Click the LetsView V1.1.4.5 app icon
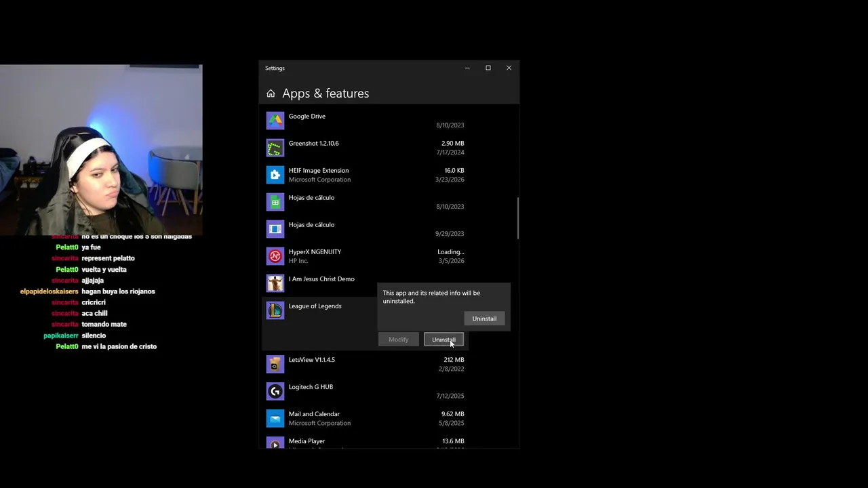Image resolution: width=868 pixels, height=488 pixels. tap(275, 364)
